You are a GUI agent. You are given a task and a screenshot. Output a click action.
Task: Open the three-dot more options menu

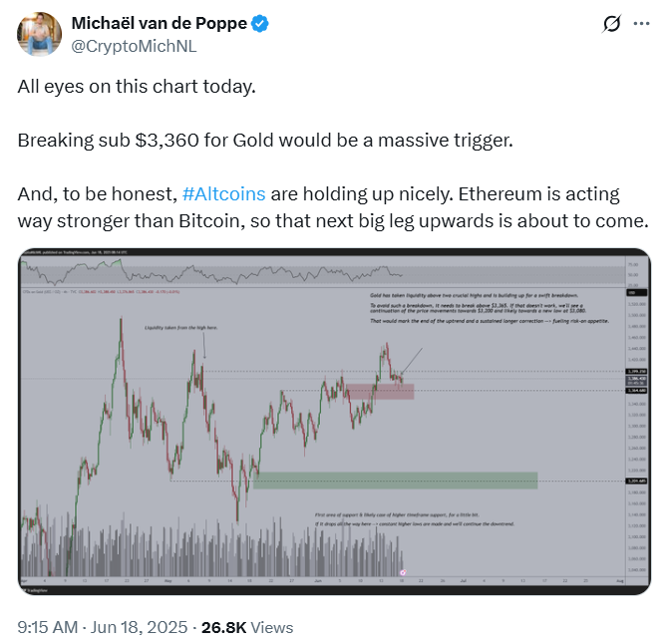click(641, 24)
